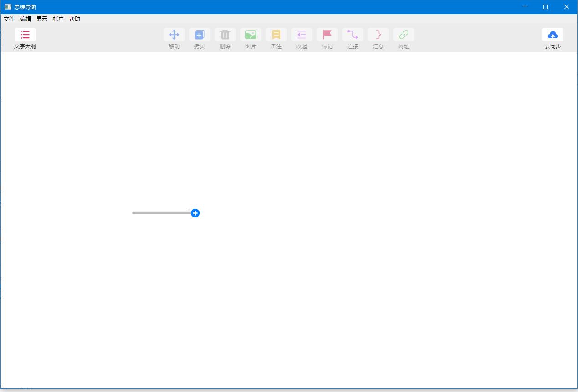The image size is (578, 392).
Task: Collapse nodes using the 收起 icon
Action: (301, 35)
